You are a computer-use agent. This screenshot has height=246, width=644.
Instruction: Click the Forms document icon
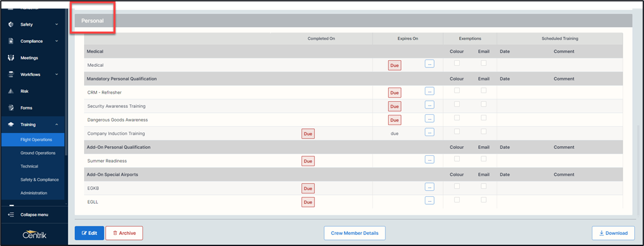pyautogui.click(x=11, y=107)
